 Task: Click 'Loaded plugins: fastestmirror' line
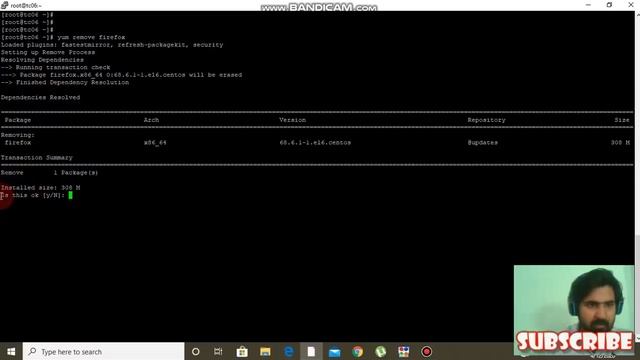pos(112,45)
